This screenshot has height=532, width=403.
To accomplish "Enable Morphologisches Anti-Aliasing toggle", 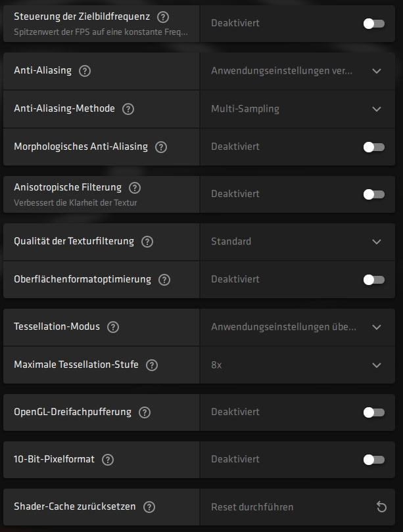I will point(373,147).
